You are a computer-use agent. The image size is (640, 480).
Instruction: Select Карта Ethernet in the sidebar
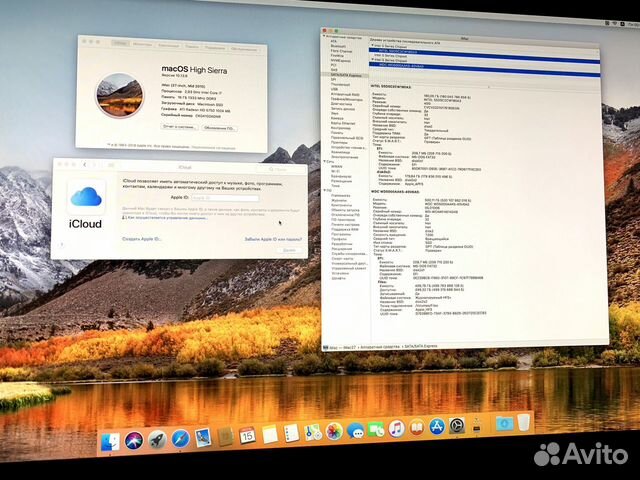click(x=343, y=123)
